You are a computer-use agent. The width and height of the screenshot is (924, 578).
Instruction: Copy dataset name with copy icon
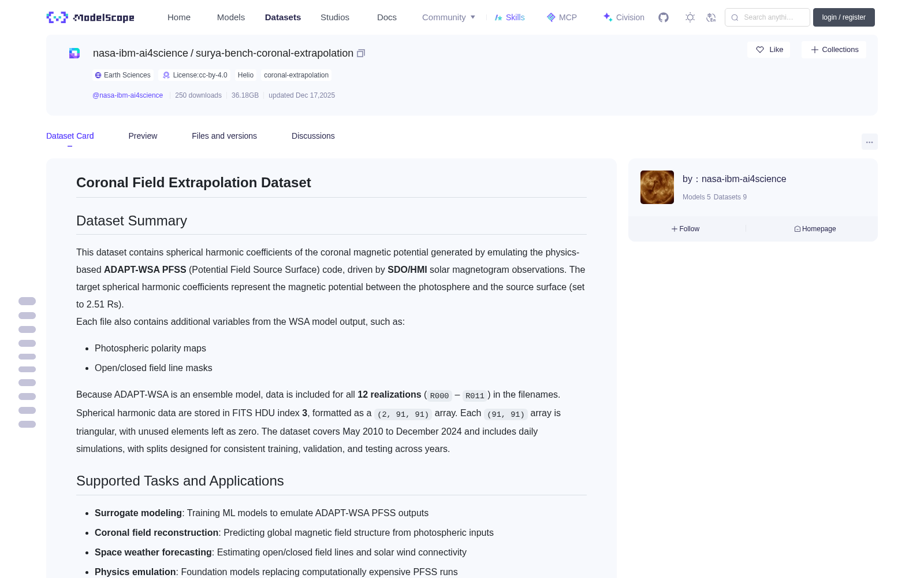[361, 53]
